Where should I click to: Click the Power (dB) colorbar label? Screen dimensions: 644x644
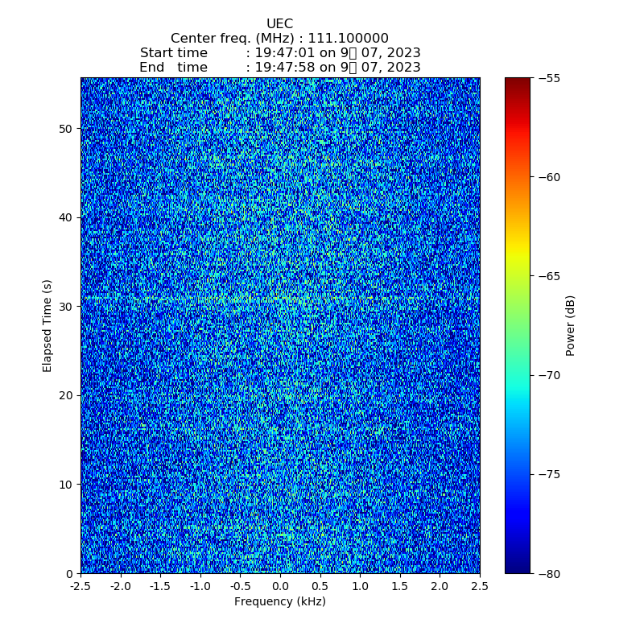tap(571, 325)
